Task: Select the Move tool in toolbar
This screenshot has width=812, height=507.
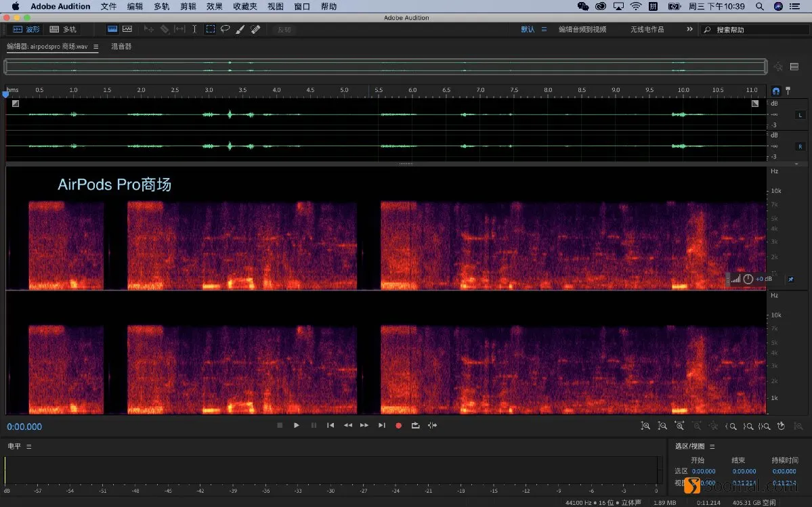Action: (x=148, y=30)
